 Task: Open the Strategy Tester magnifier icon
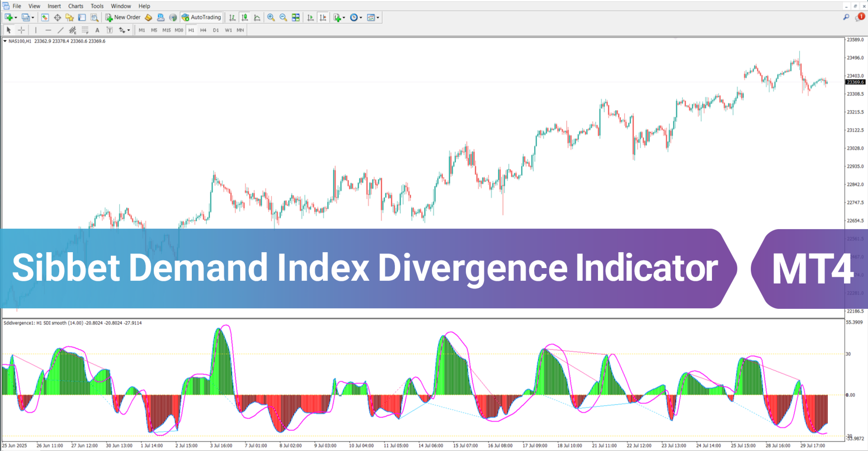[x=94, y=18]
